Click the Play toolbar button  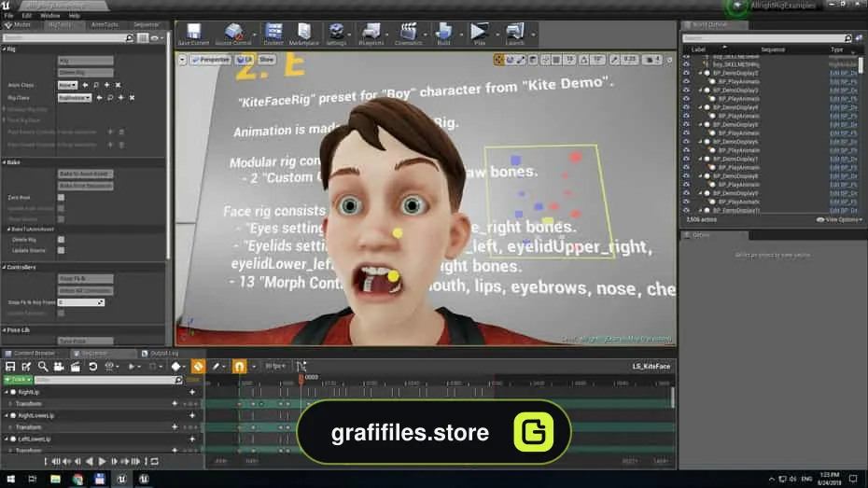(x=480, y=35)
